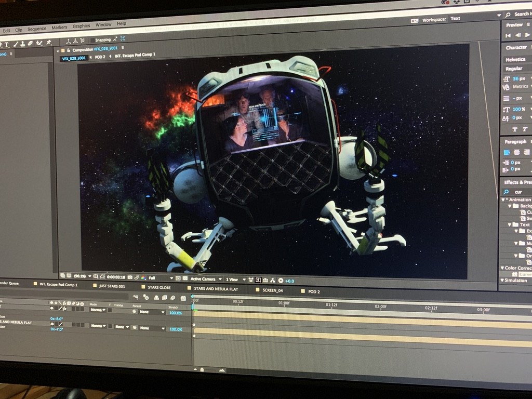The width and height of the screenshot is (532, 399).
Task: Open the Workspace Text dropdown
Action: click(475, 18)
